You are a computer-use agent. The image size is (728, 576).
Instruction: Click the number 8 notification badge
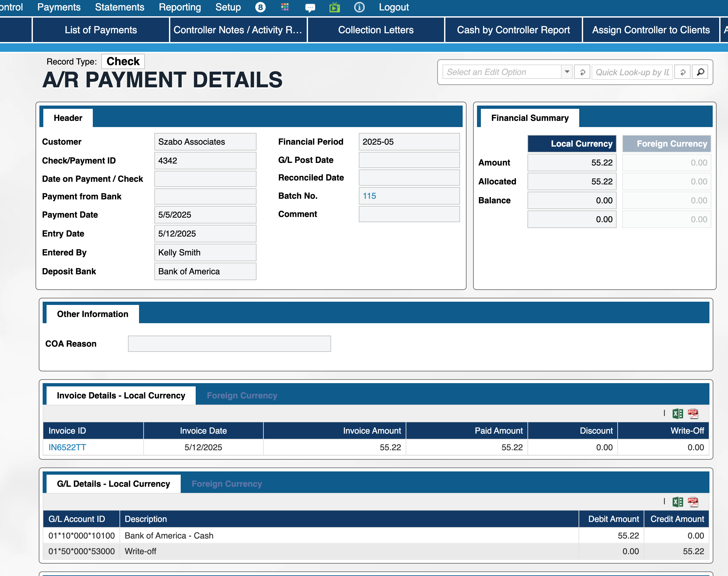pyautogui.click(x=260, y=7)
